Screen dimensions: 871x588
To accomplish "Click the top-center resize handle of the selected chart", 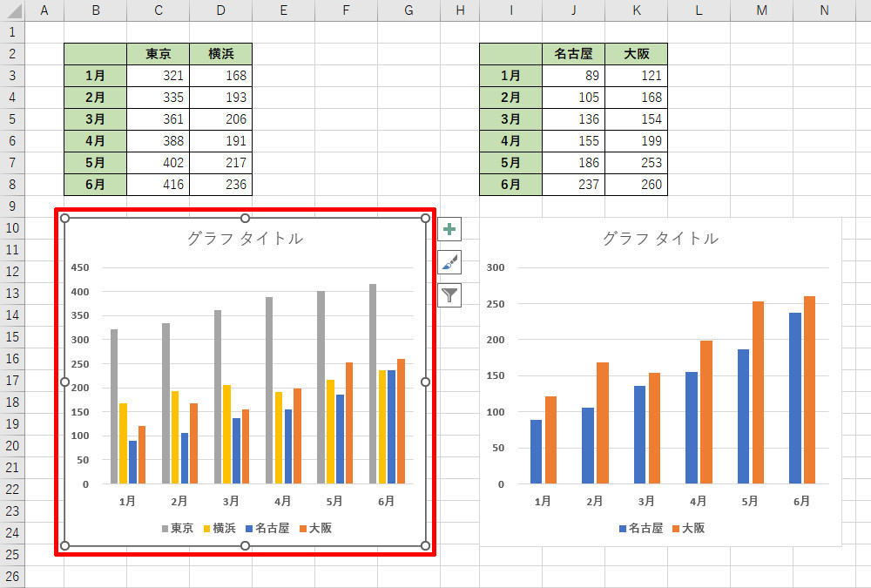I will pos(245,218).
